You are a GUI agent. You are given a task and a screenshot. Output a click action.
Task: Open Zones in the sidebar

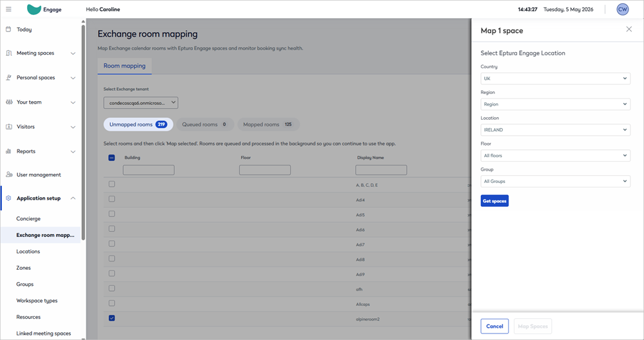pyautogui.click(x=23, y=268)
